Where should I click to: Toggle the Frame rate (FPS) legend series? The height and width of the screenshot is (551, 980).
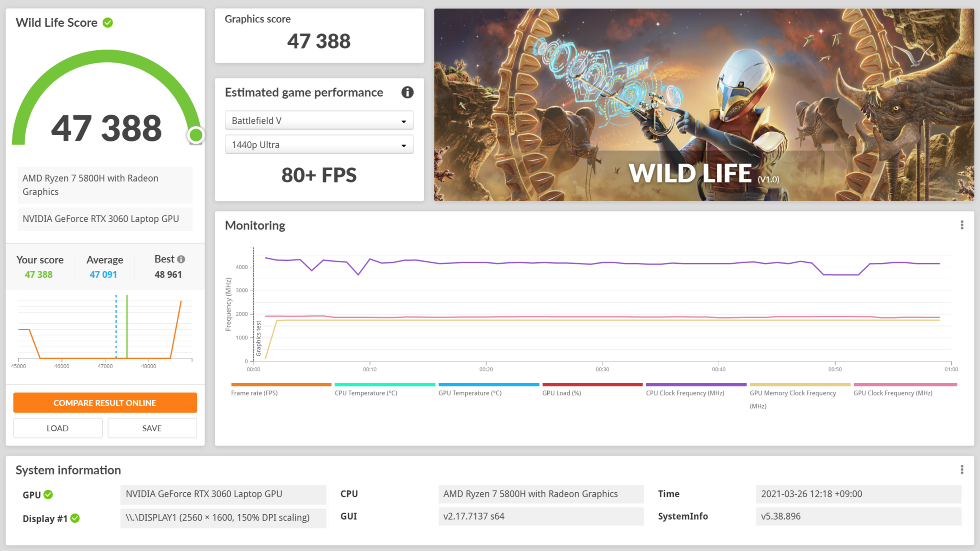click(x=254, y=393)
